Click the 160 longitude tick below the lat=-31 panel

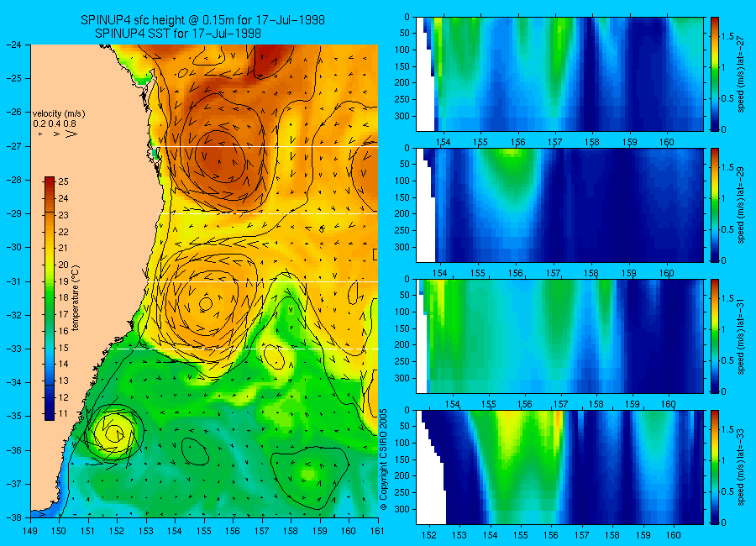(669, 404)
